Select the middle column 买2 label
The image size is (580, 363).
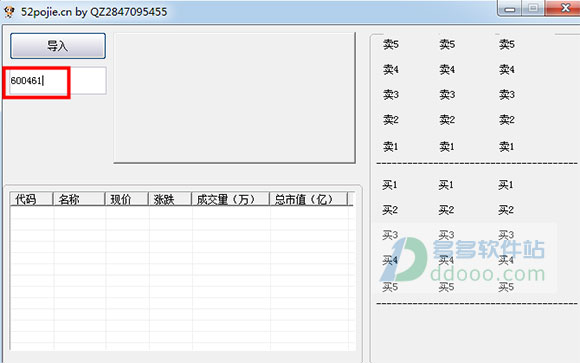coord(446,210)
